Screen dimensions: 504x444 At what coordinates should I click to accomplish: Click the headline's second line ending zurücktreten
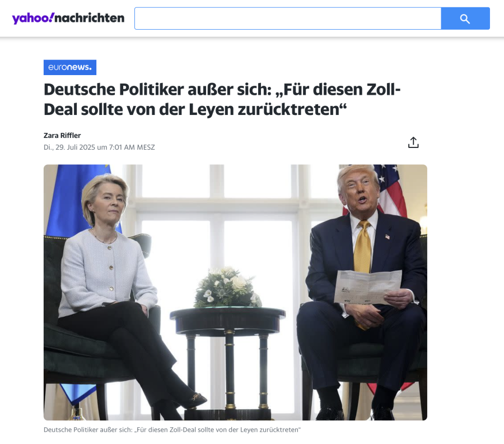(195, 109)
